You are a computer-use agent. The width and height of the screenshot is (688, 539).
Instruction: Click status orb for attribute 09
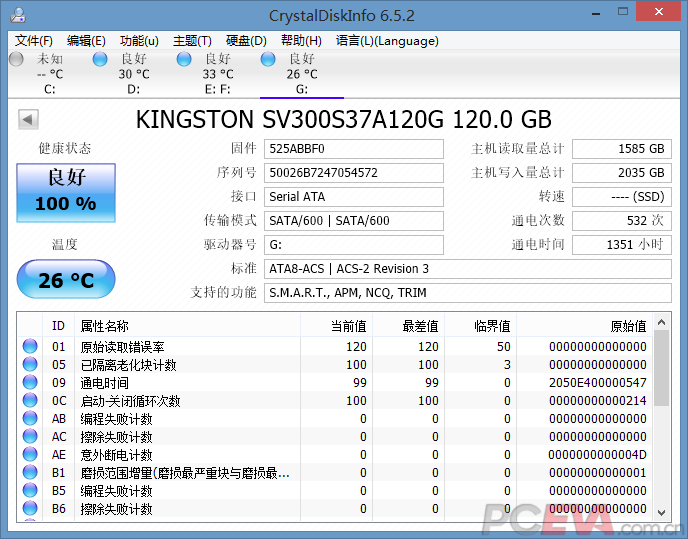30,382
